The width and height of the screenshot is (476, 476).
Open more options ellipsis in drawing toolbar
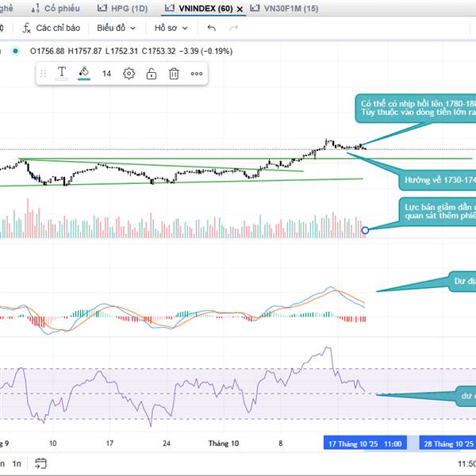[197, 74]
